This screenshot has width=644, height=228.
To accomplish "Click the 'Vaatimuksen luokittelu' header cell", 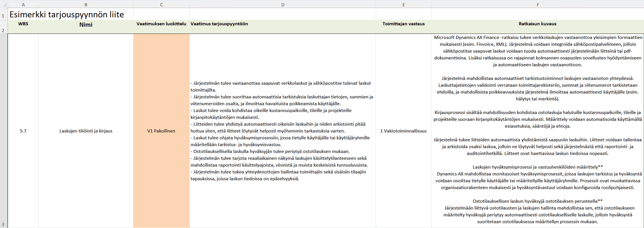I will click(x=161, y=24).
